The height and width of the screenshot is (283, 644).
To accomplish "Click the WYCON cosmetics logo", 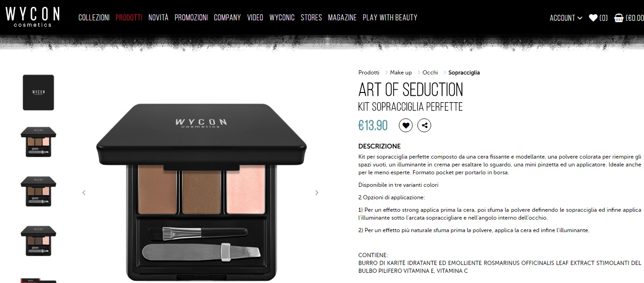I will 32,17.
